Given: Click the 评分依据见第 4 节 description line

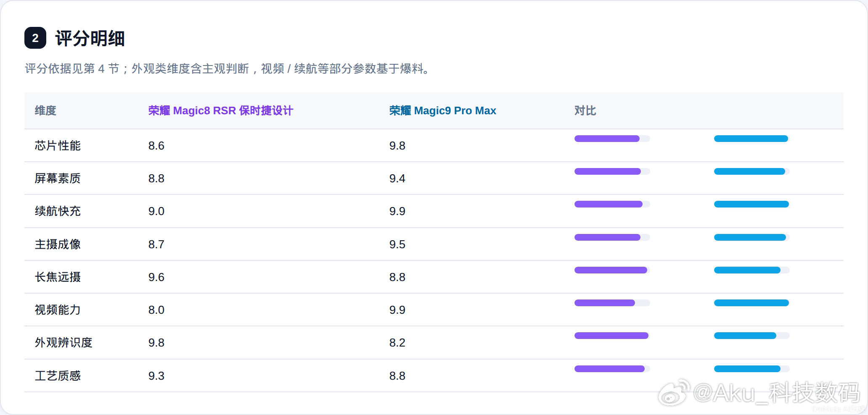Looking at the screenshot, I should click(x=227, y=68).
